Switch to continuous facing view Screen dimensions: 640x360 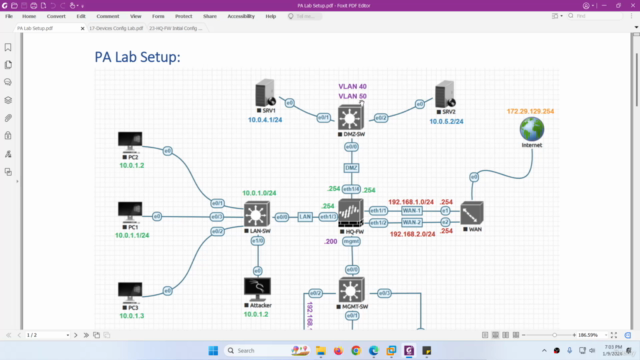[x=516, y=335]
